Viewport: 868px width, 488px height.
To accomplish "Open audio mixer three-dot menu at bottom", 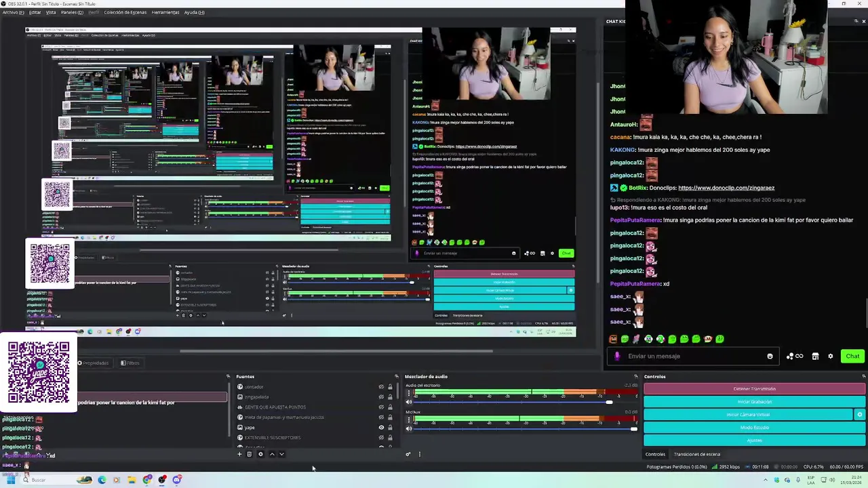I will point(419,454).
